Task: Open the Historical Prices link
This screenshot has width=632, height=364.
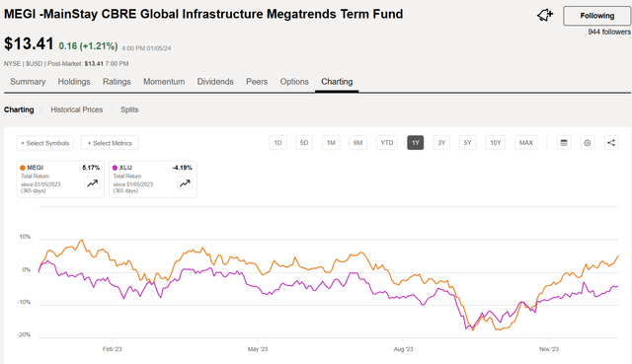Action: (x=77, y=109)
